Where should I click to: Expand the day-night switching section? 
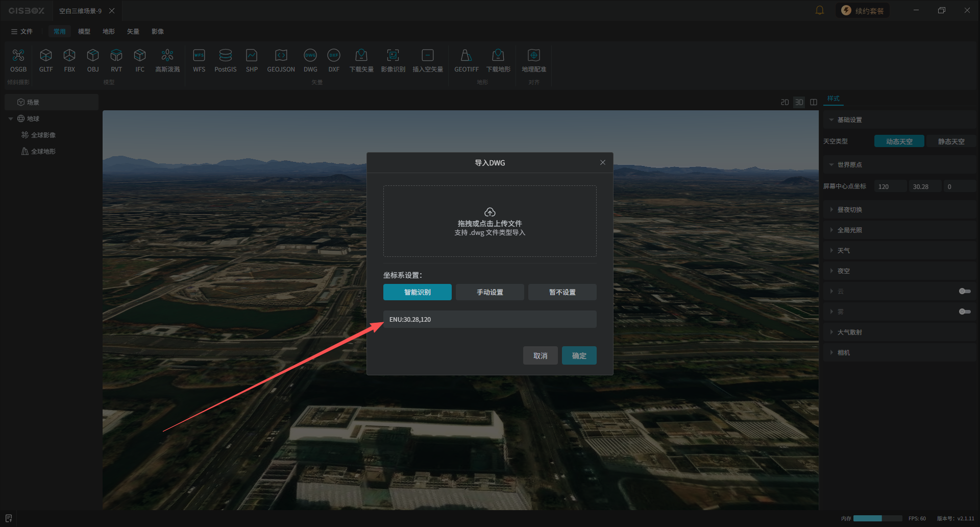(x=849, y=210)
